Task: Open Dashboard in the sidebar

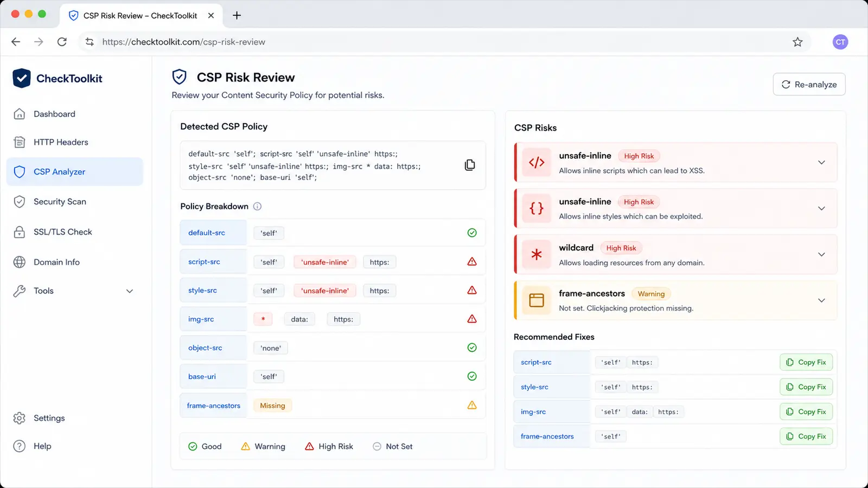Action: pyautogui.click(x=75, y=114)
